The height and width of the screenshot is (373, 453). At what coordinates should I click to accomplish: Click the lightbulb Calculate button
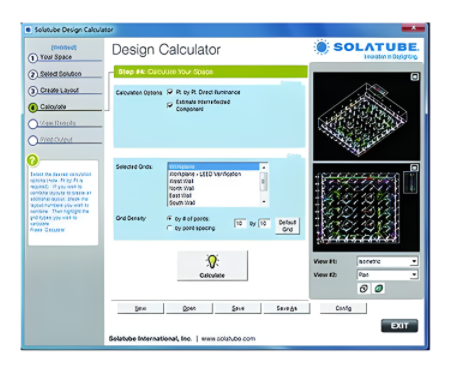coord(212,266)
